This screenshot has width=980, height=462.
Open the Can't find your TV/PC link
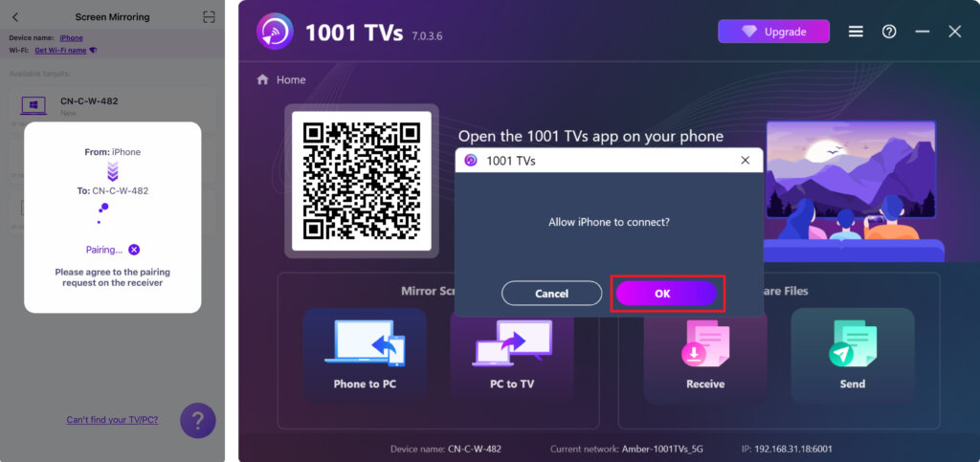tap(113, 420)
